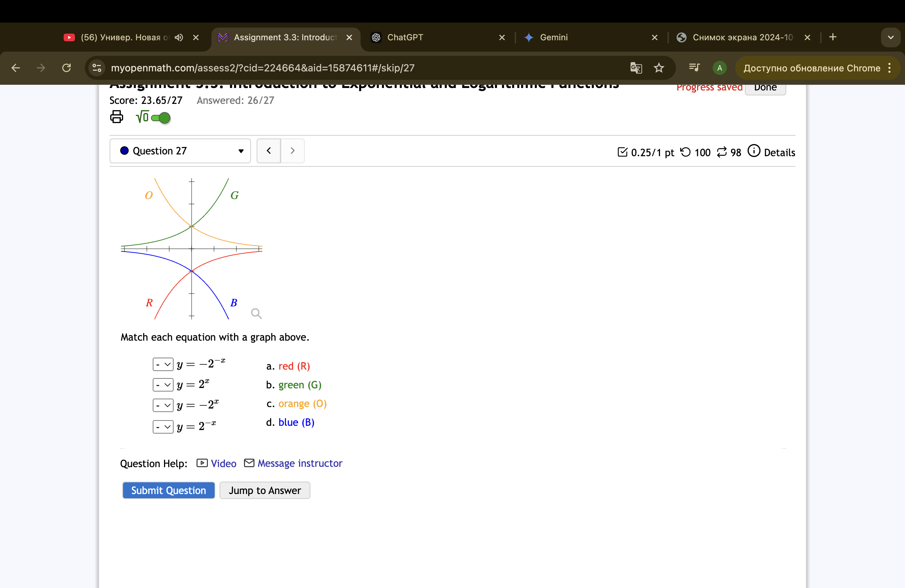Open dropdown for y = −2^(−x)
The width and height of the screenshot is (905, 588).
[x=163, y=364]
